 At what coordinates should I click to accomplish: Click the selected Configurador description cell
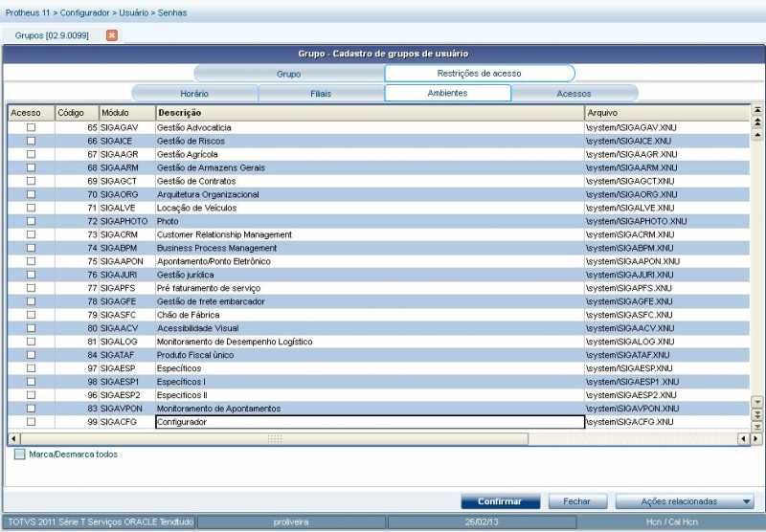tap(370, 422)
